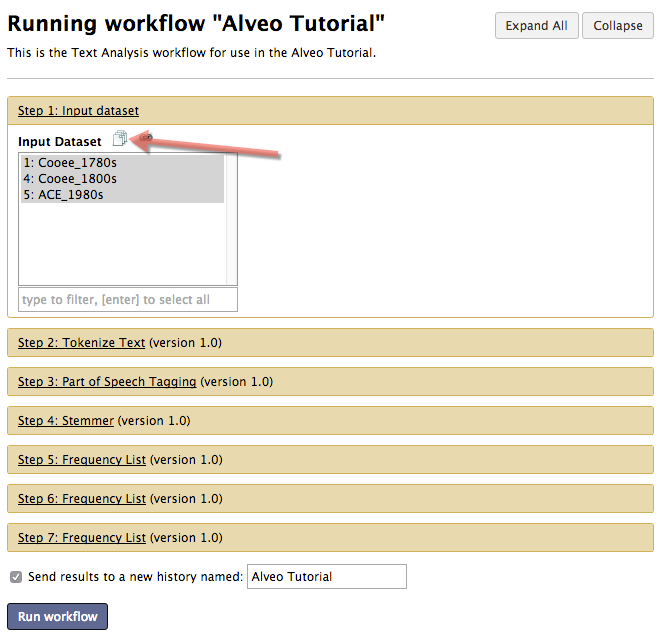Expand Step 4: Stemmer section
The width and height of the screenshot is (661, 636).
[x=66, y=421]
